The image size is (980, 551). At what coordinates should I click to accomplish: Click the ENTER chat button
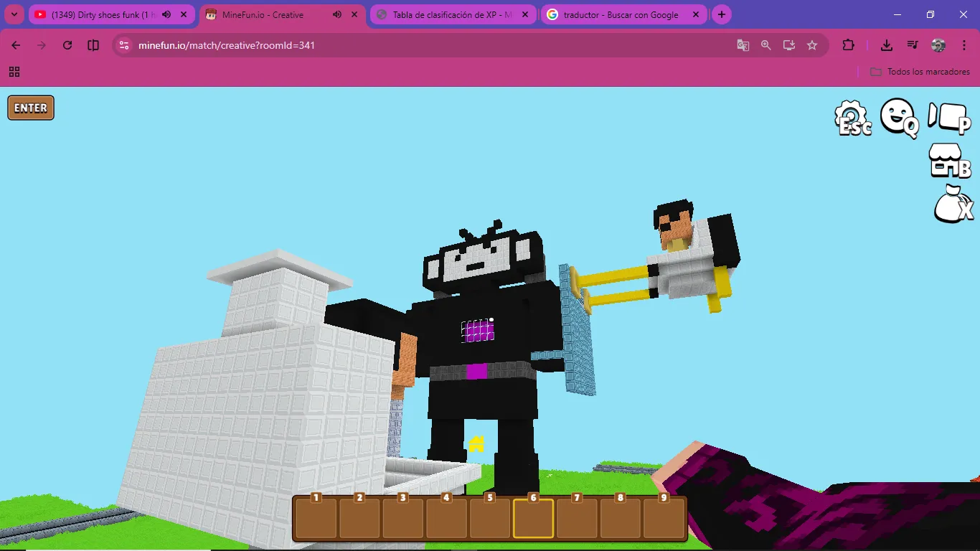pos(31,108)
